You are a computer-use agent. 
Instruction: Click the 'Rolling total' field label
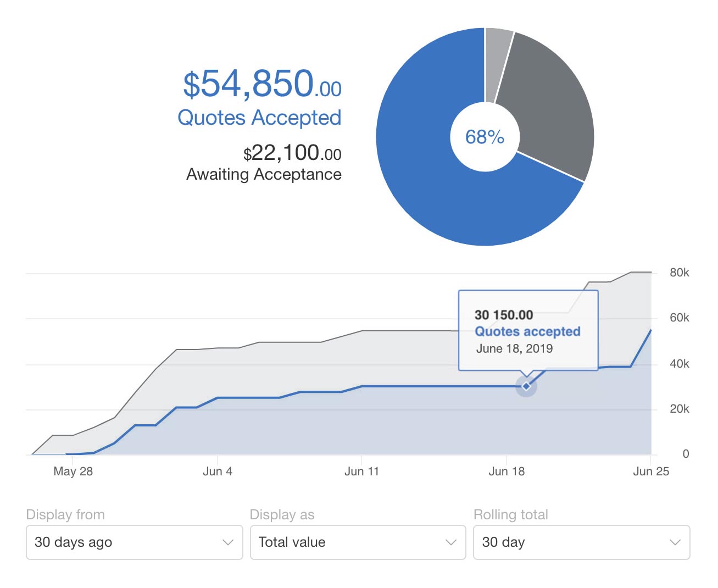(x=511, y=514)
